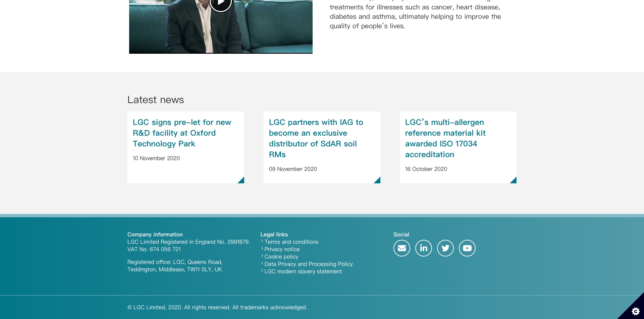This screenshot has width=644, height=319.
Task: Click the '16 October 2020' date
Action: (x=426, y=169)
